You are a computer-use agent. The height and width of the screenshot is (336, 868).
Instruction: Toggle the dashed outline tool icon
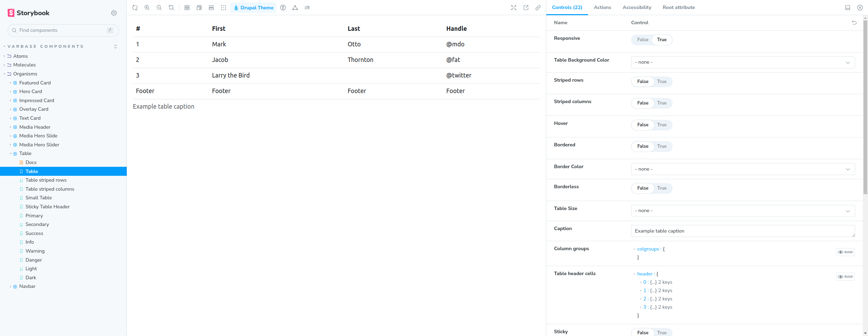[224, 8]
